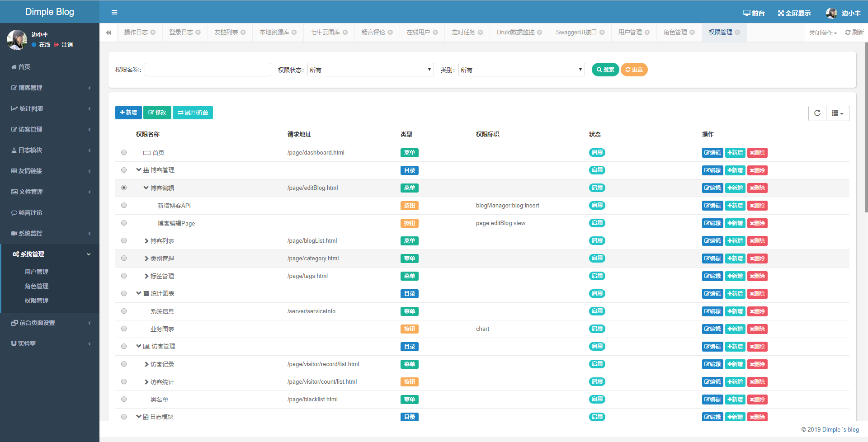Screen dimensions: 868x442
Task: Expand 统计图表 sidebar menu
Action: [x=50, y=108]
